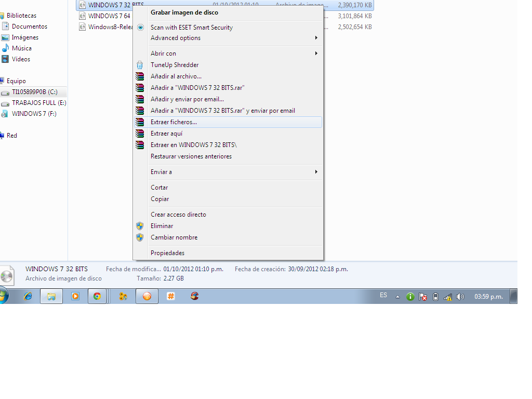Screen dimensions: 532x399
Task: Show hidden tray icons arrow
Action: [397, 297]
